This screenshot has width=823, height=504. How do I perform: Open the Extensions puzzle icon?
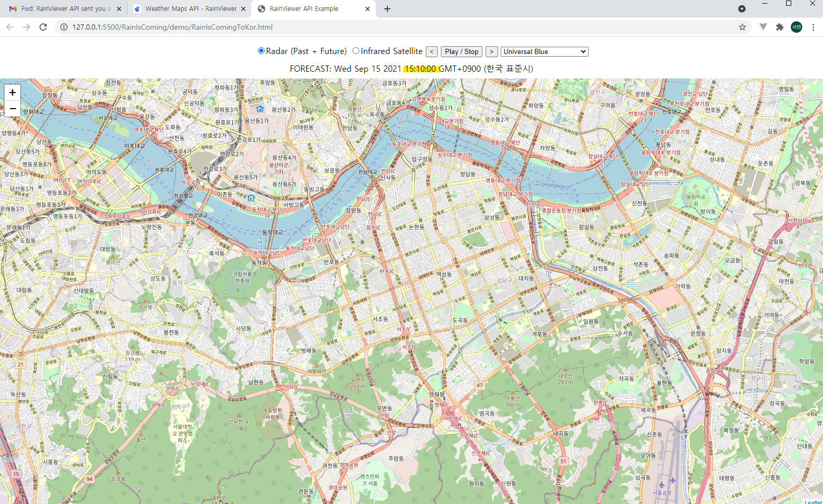pos(779,27)
